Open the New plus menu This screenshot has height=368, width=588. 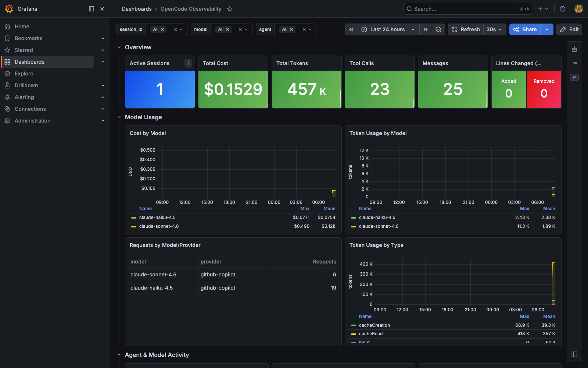click(x=543, y=9)
